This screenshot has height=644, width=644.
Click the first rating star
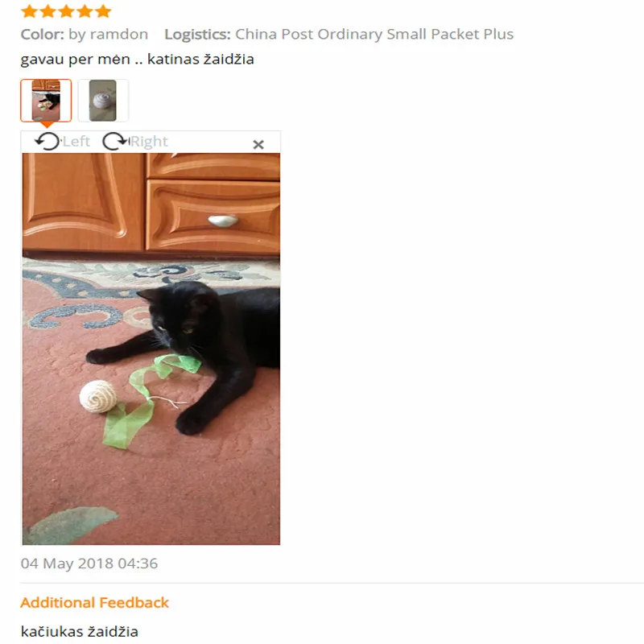(29, 11)
